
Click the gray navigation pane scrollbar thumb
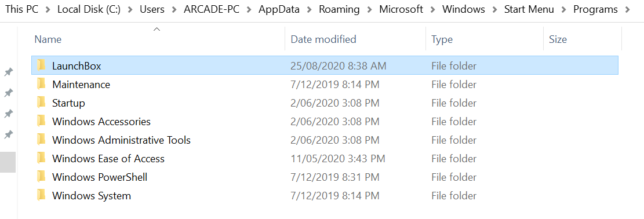pos(8,162)
